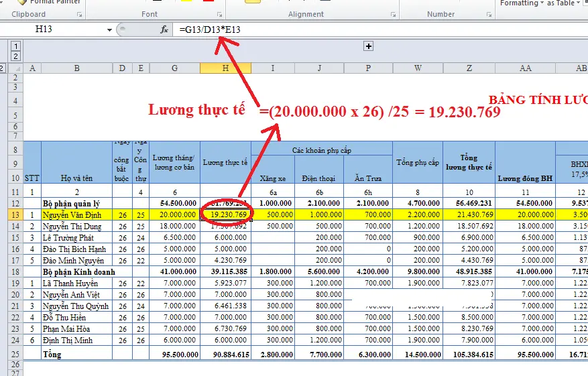Click the name cell Đào Thị Bích Hạnh
The image size is (588, 376).
[77, 249]
